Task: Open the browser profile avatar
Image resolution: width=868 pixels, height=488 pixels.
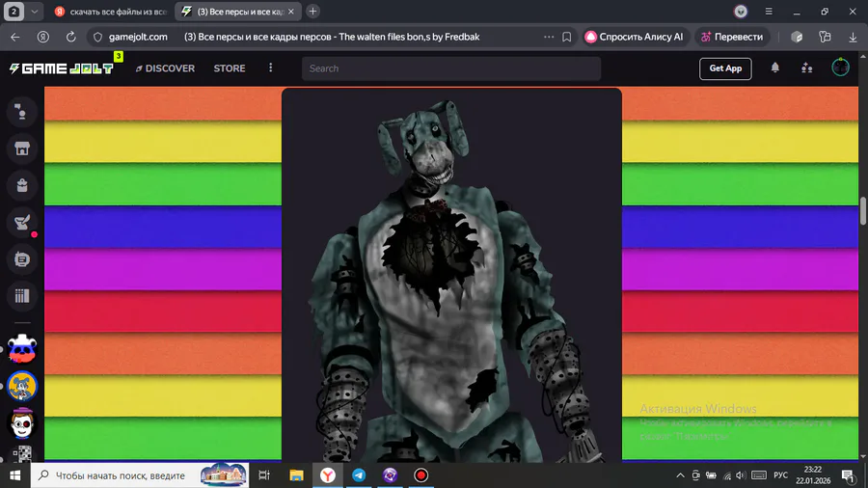Action: (741, 11)
